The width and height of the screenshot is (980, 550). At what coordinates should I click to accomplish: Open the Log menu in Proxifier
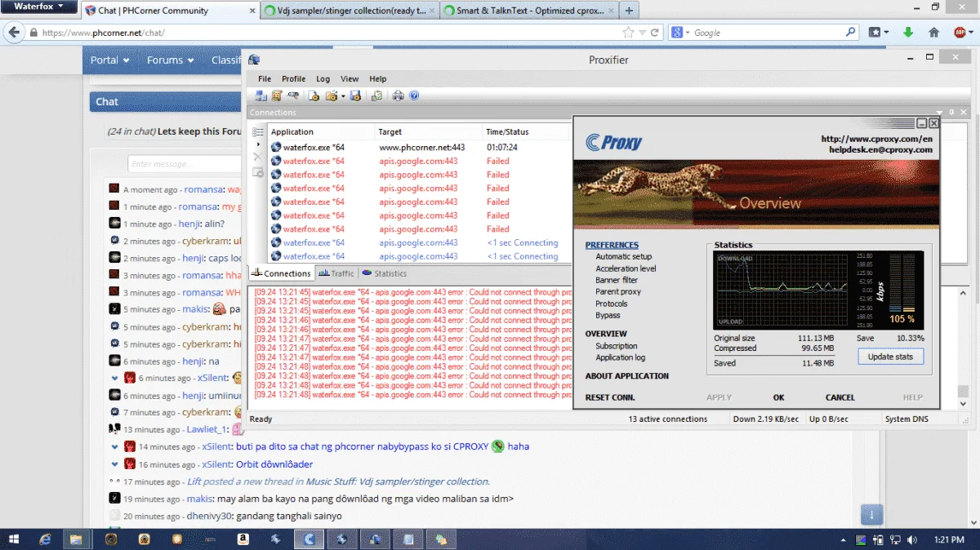pyautogui.click(x=323, y=79)
